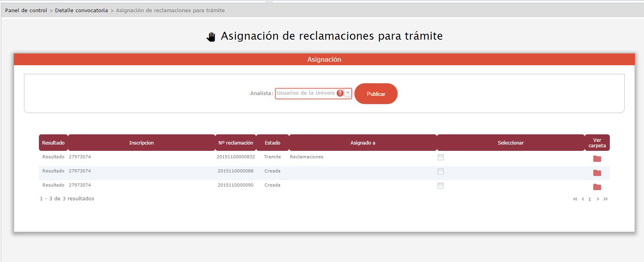Go to next results page
644x262 pixels.
(x=598, y=199)
